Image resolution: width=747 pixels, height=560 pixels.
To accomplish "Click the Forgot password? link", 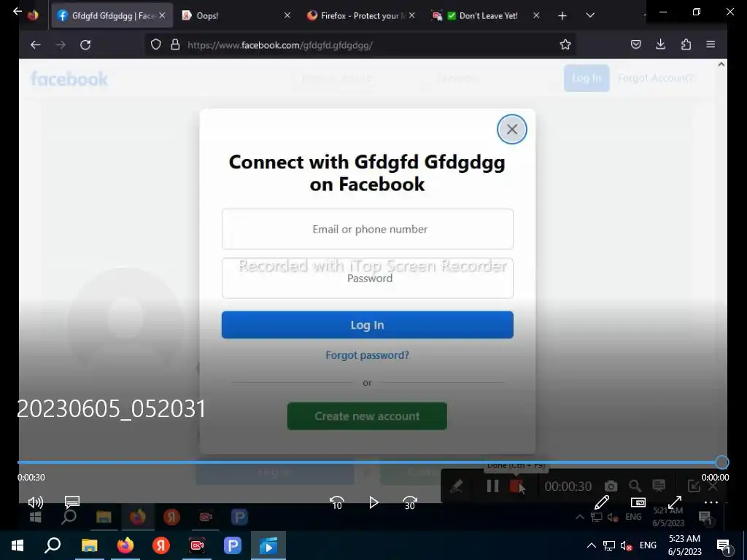I will pos(368,355).
